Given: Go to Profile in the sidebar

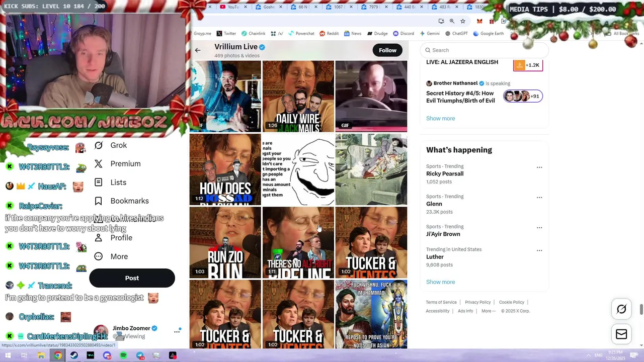Looking at the screenshot, I should pyautogui.click(x=114, y=238).
